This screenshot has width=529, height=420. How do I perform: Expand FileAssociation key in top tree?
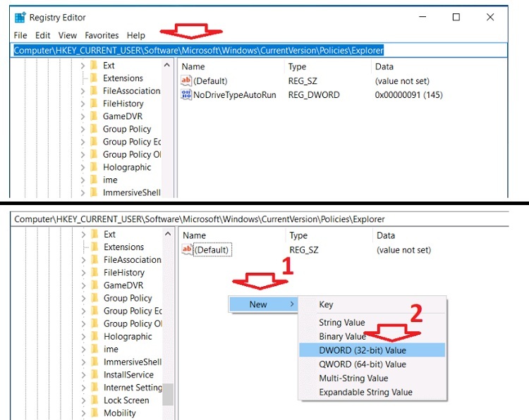(83, 91)
